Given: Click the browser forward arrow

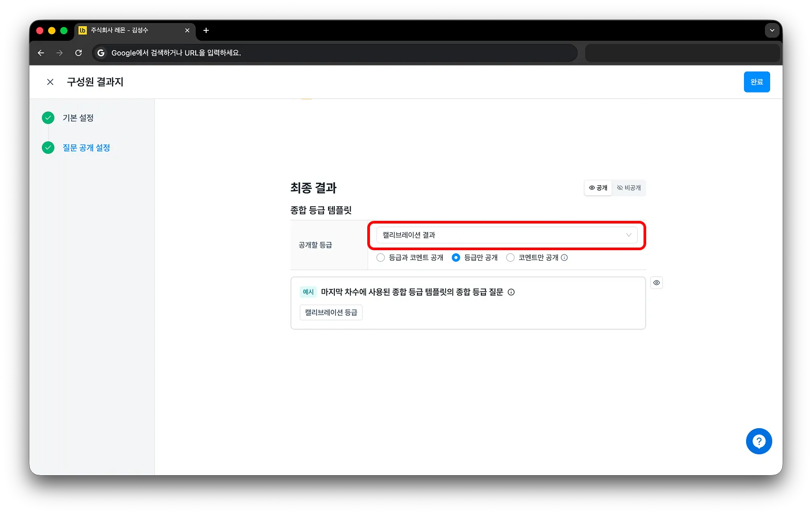Looking at the screenshot, I should (x=60, y=53).
